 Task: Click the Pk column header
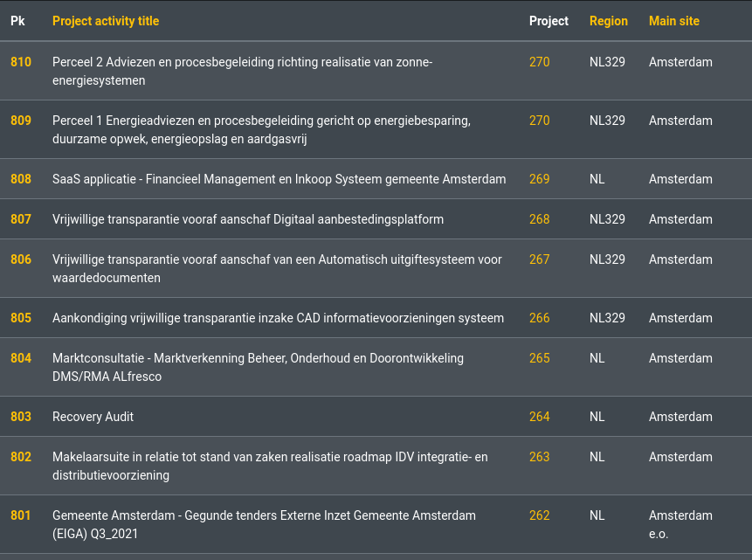click(17, 21)
